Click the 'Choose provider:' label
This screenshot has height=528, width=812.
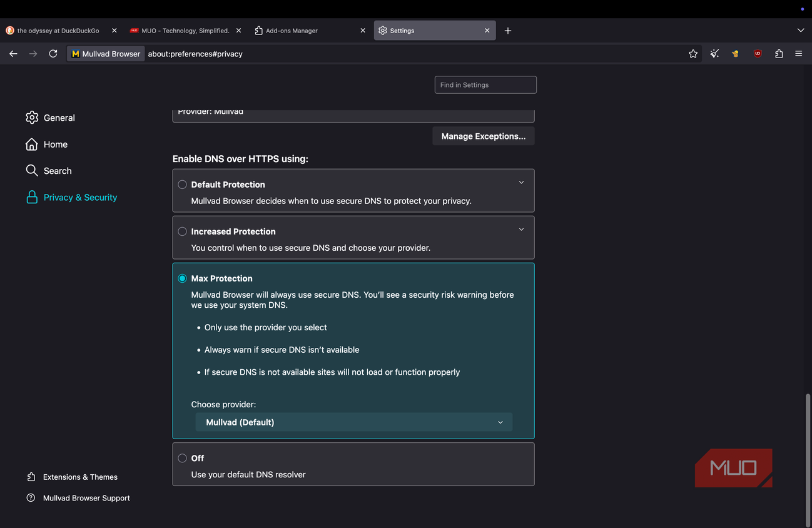tap(223, 404)
